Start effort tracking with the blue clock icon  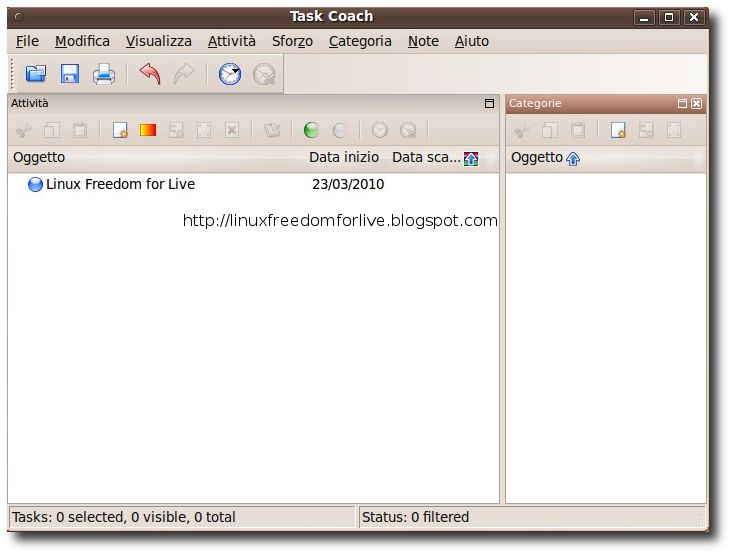(x=230, y=74)
